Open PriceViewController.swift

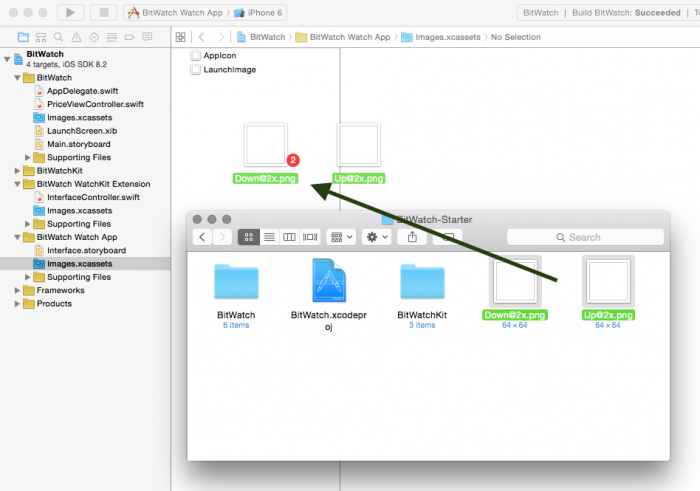95,104
